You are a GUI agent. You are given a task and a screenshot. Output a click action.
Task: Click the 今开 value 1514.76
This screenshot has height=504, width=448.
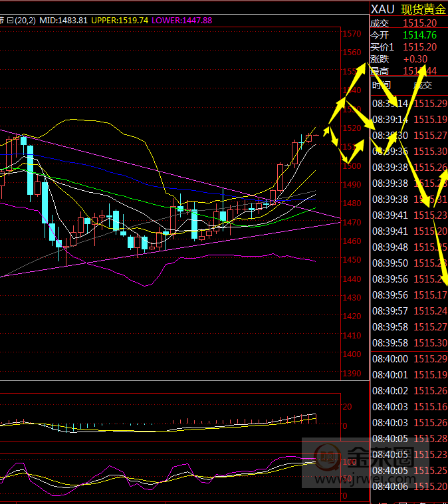pyautogui.click(x=419, y=35)
